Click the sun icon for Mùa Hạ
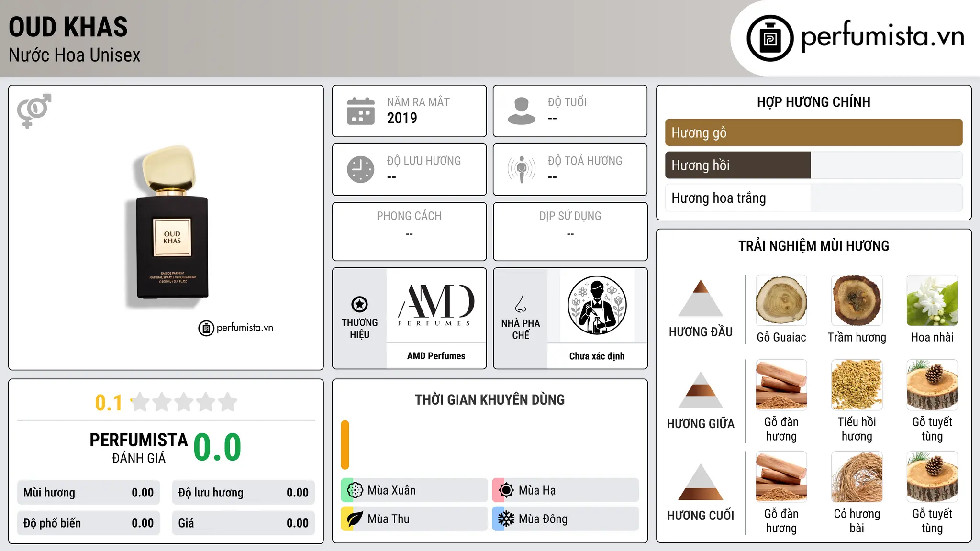 pos(506,490)
